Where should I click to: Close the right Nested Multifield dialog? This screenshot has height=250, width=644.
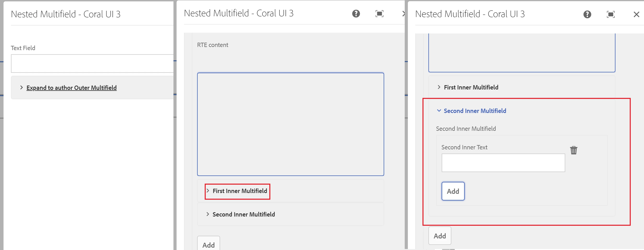(636, 14)
